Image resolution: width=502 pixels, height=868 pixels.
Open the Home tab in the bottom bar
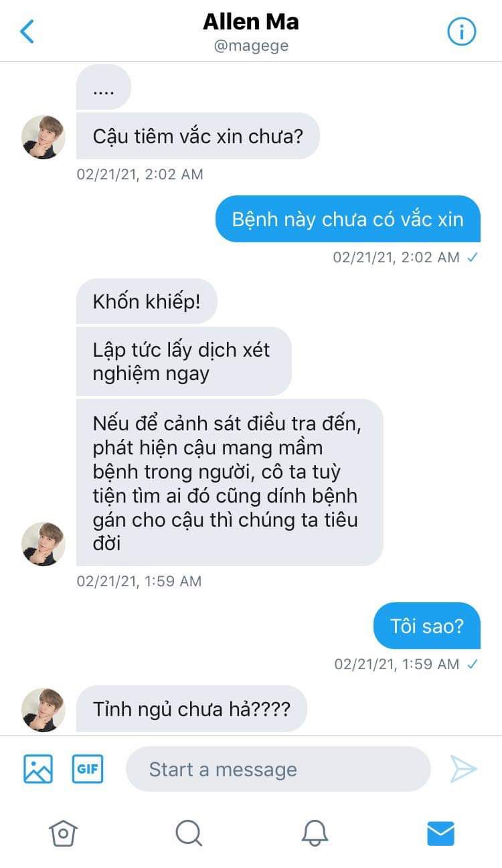point(63,833)
